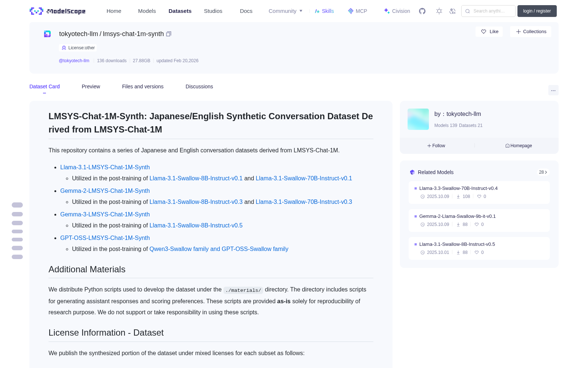Toggle light/dark theme sun icon

click(439, 11)
